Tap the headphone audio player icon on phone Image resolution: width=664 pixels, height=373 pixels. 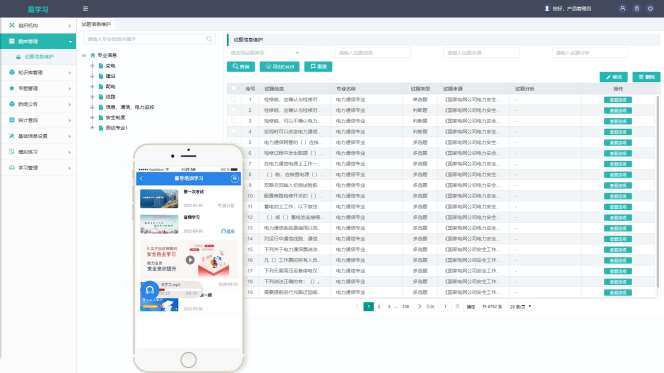[x=149, y=290]
